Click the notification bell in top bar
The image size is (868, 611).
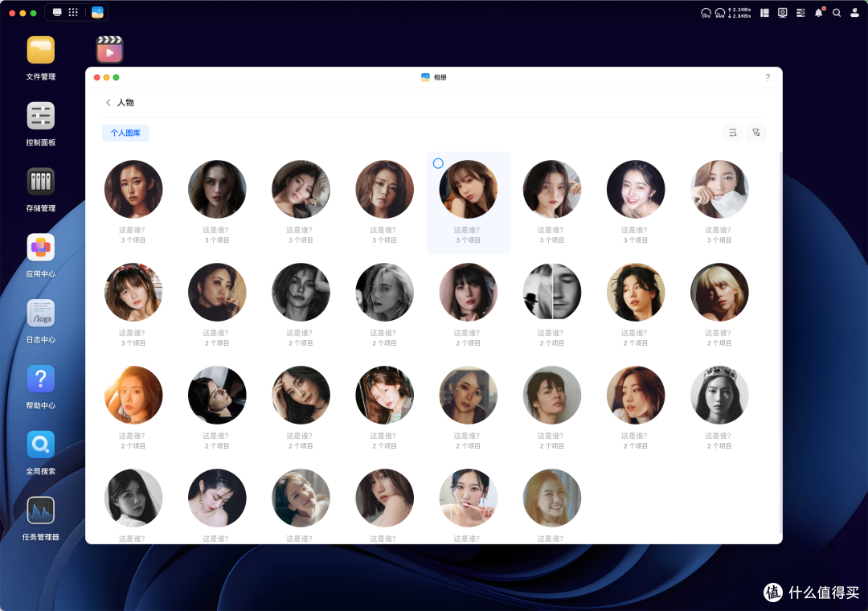(819, 13)
